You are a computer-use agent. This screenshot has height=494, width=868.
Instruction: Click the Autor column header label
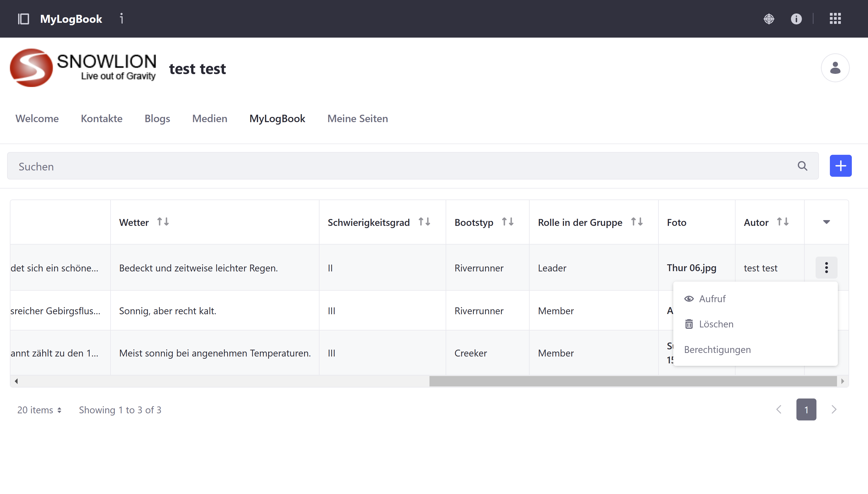click(756, 223)
